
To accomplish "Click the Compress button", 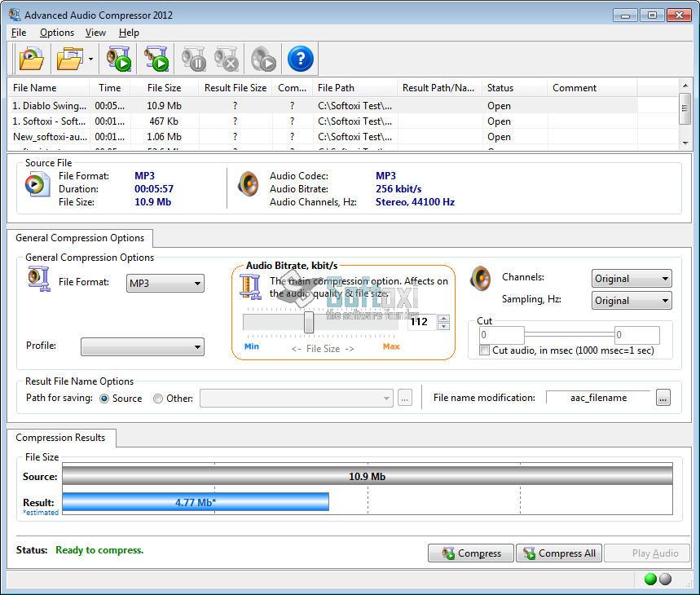I will point(470,553).
